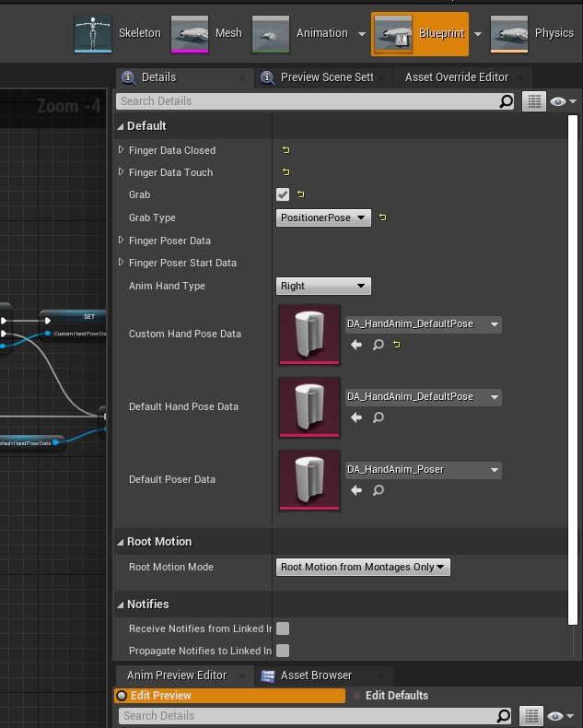This screenshot has width=583, height=728.
Task: Switch to the Animation mode icon
Action: pos(271,34)
